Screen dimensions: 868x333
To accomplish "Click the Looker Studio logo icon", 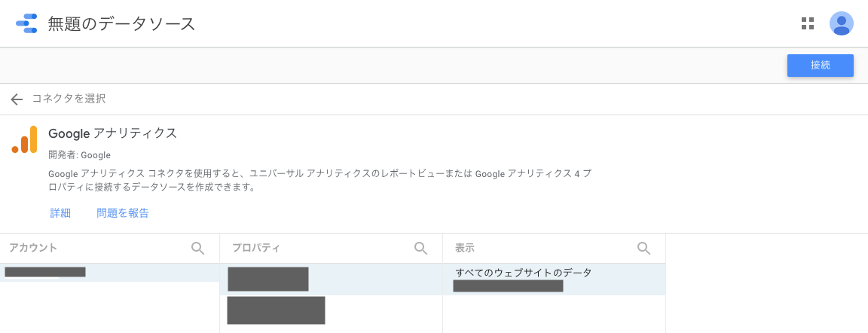I will click(26, 24).
